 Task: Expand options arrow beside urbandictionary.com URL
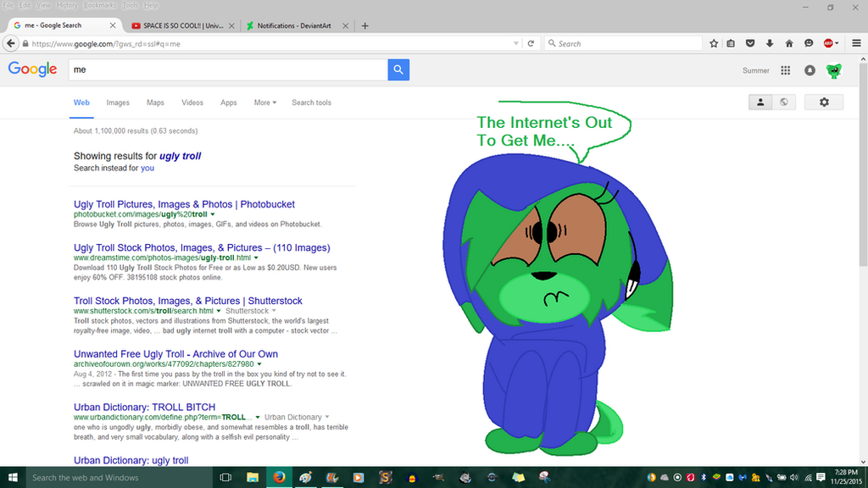click(x=258, y=417)
